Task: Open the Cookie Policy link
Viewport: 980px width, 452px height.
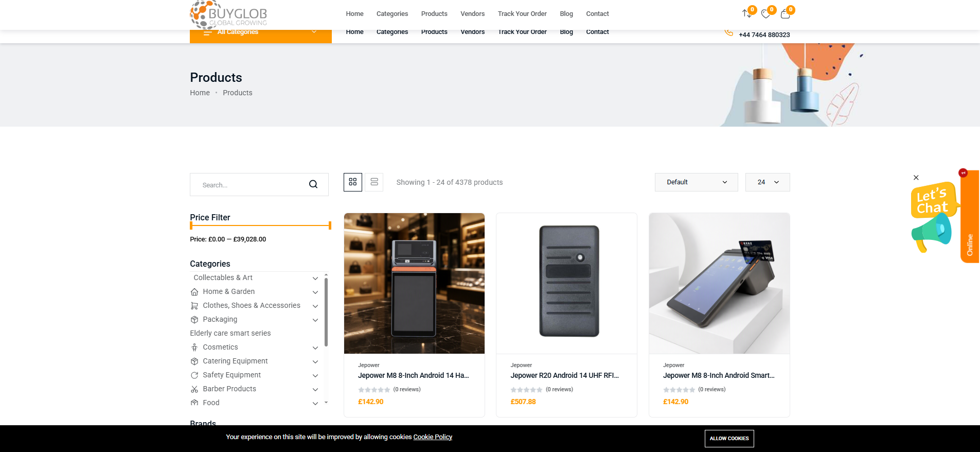Action: pos(433,437)
